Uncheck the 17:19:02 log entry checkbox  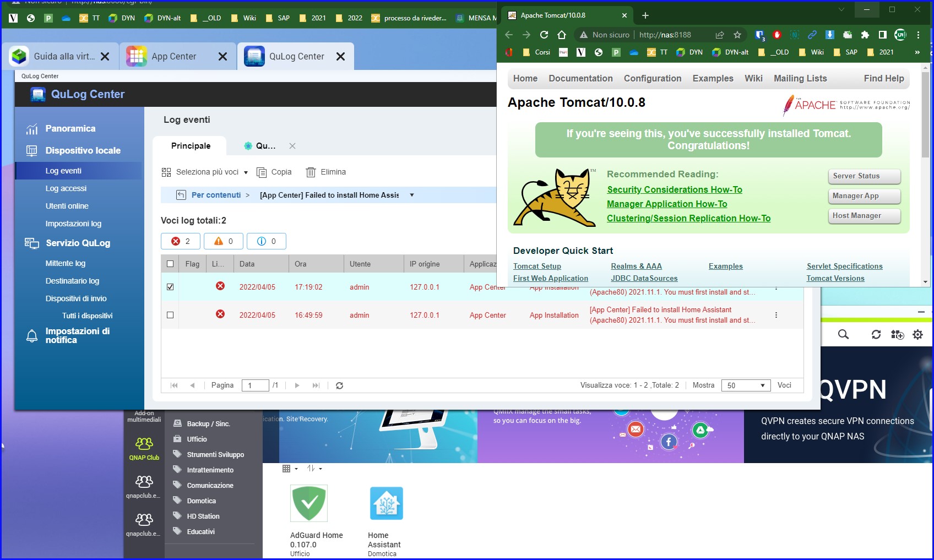pos(170,287)
